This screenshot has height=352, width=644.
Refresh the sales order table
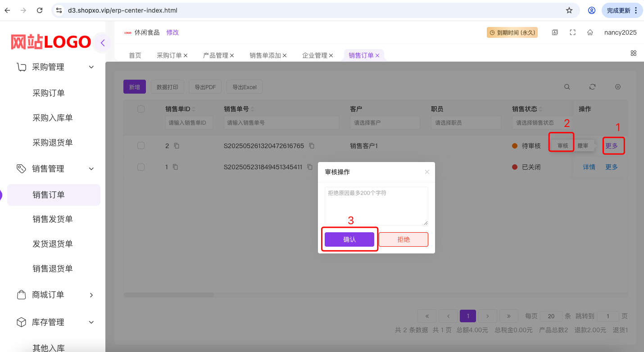pos(593,87)
